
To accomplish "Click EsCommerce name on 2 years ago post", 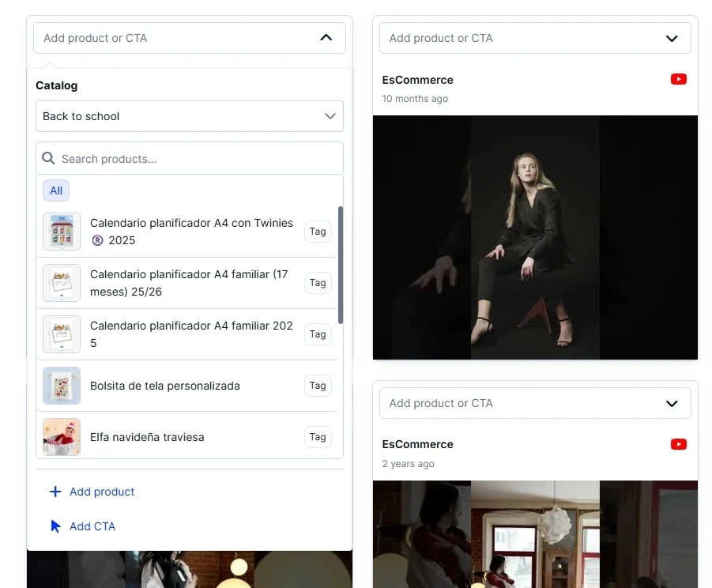I will [417, 444].
